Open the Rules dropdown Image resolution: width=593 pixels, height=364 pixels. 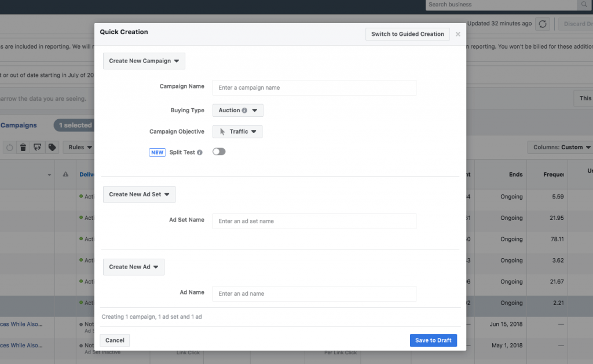(79, 147)
